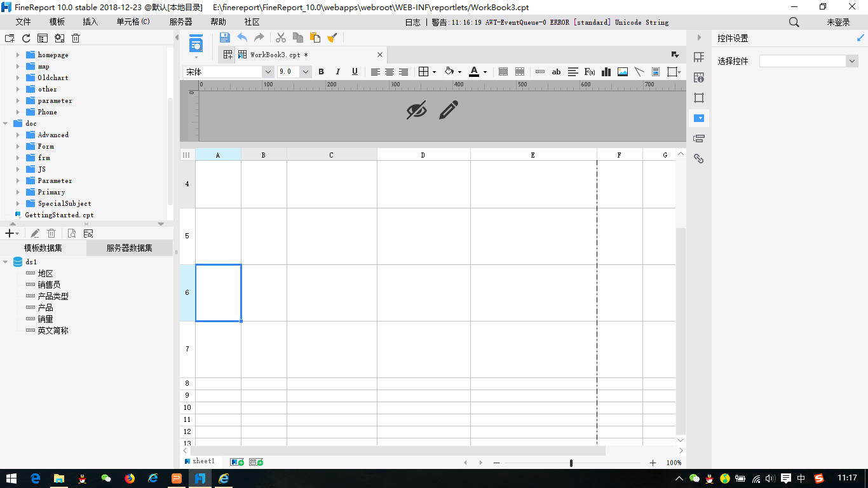Open the search magnifier in the menu bar

[x=794, y=22]
